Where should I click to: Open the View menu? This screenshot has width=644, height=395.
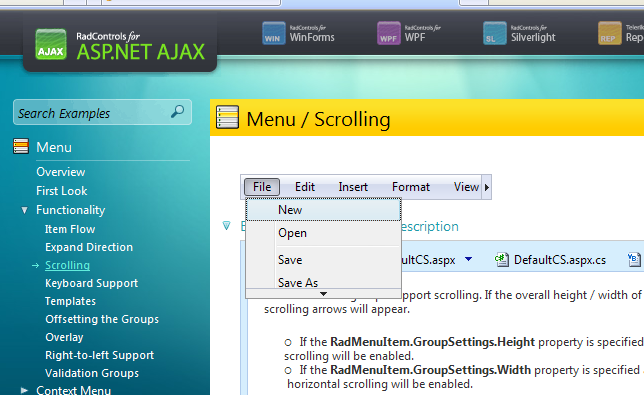point(466,187)
